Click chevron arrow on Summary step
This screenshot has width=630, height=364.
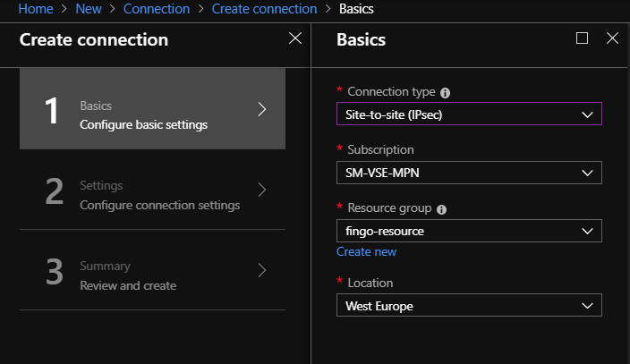pyautogui.click(x=262, y=270)
